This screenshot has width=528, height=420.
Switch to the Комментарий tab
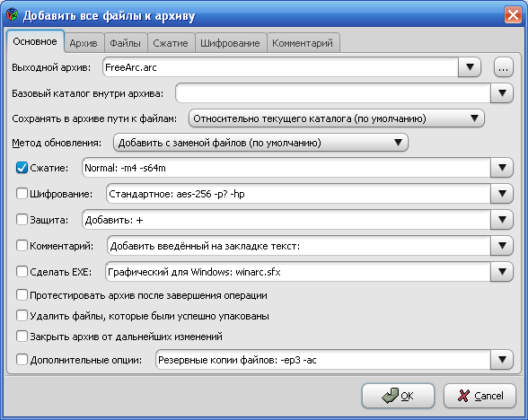303,43
